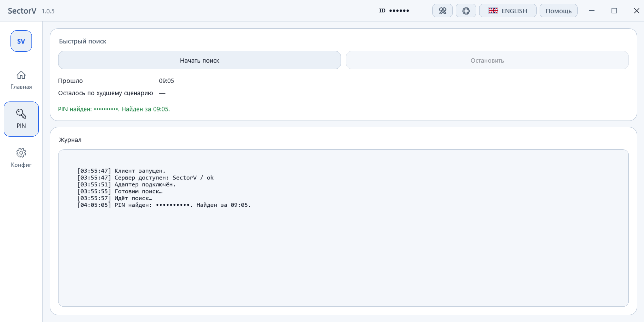Click the log line Идёт поиск

tap(114, 198)
